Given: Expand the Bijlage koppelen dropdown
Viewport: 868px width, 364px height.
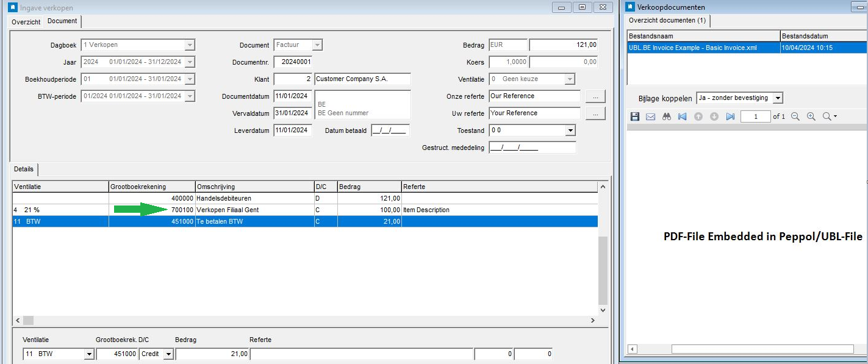Looking at the screenshot, I should point(777,98).
